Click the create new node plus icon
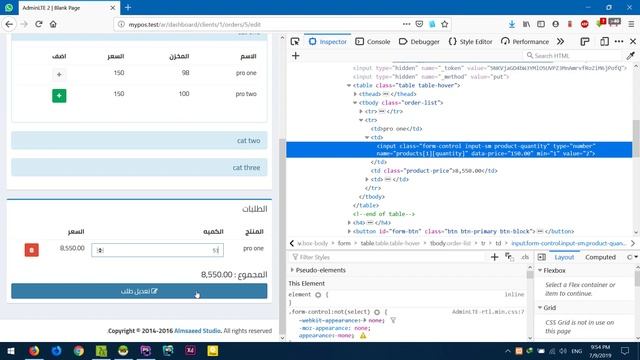The width and height of the screenshot is (640, 360). (296, 56)
